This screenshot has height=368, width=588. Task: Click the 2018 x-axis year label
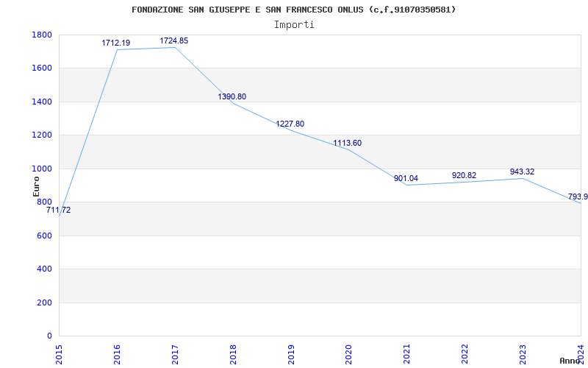(233, 355)
